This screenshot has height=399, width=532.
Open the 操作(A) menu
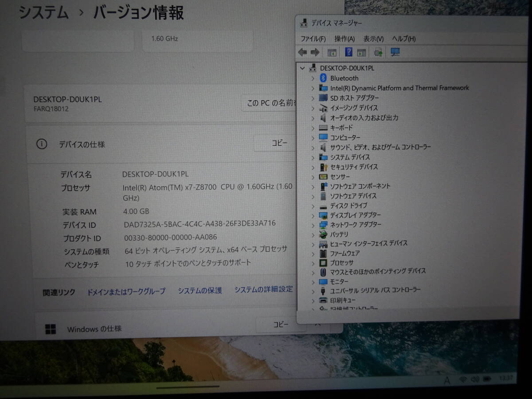click(x=344, y=39)
